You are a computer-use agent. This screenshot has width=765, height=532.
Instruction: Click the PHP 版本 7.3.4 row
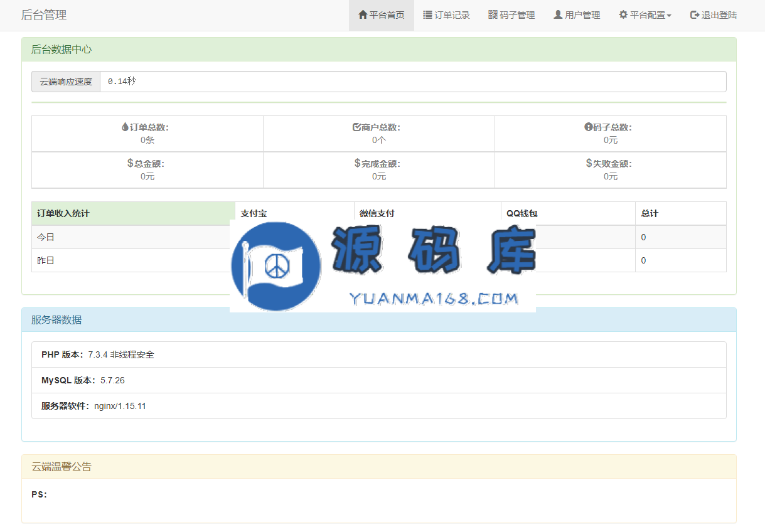pos(379,354)
